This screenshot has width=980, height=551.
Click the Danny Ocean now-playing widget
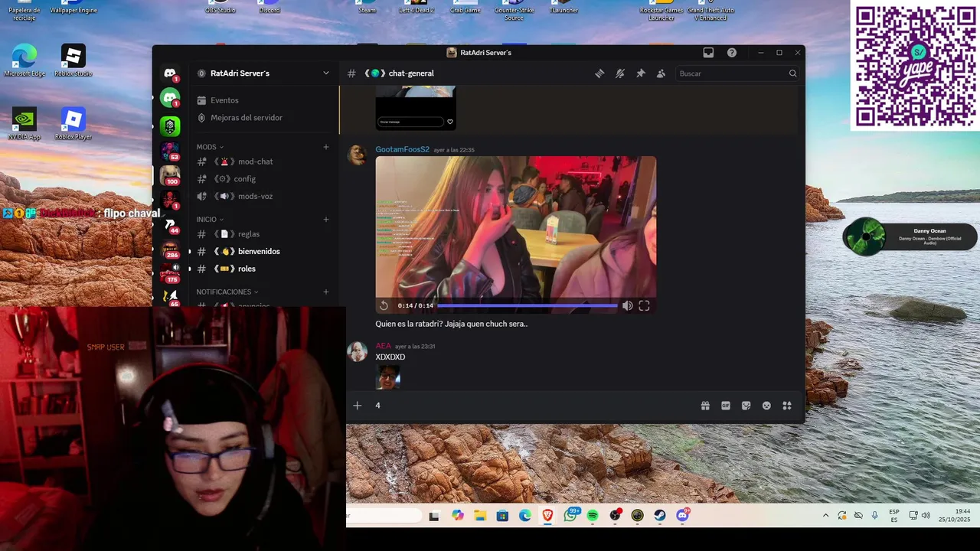[910, 236]
